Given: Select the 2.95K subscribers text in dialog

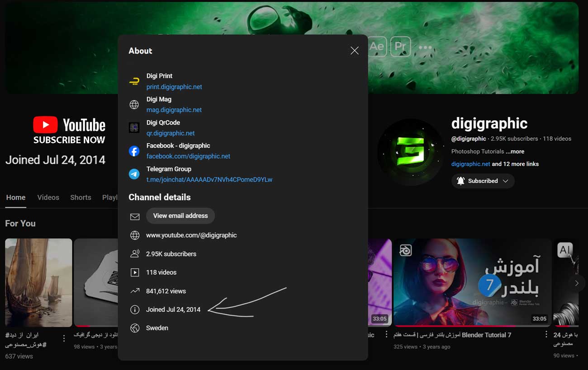Looking at the screenshot, I should point(171,254).
